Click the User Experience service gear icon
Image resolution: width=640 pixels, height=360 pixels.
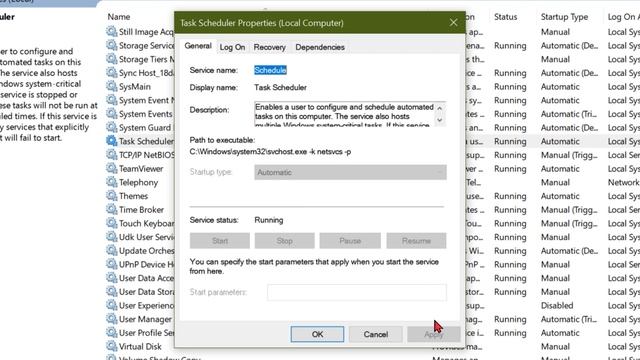click(111, 305)
